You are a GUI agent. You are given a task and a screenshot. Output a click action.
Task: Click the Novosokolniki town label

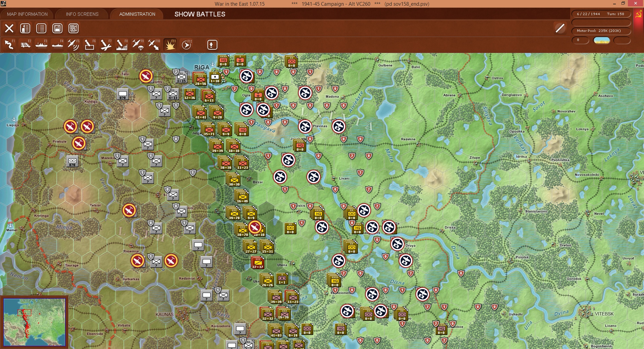pyautogui.click(x=587, y=174)
